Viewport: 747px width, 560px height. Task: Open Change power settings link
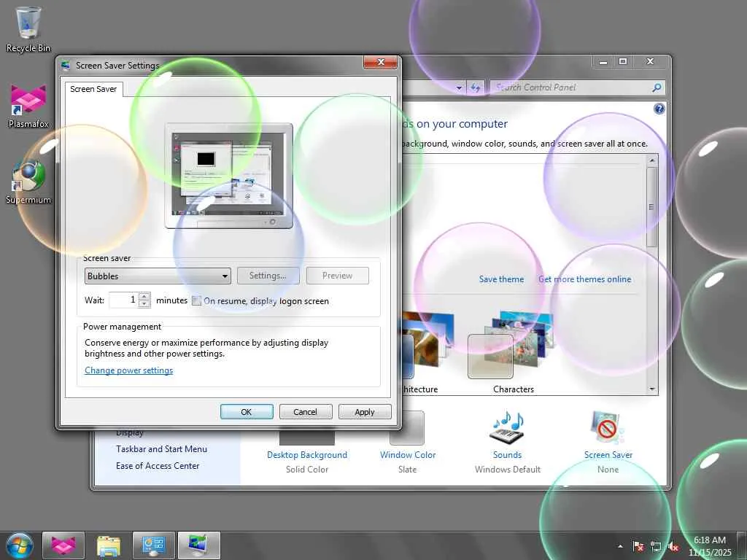128,370
